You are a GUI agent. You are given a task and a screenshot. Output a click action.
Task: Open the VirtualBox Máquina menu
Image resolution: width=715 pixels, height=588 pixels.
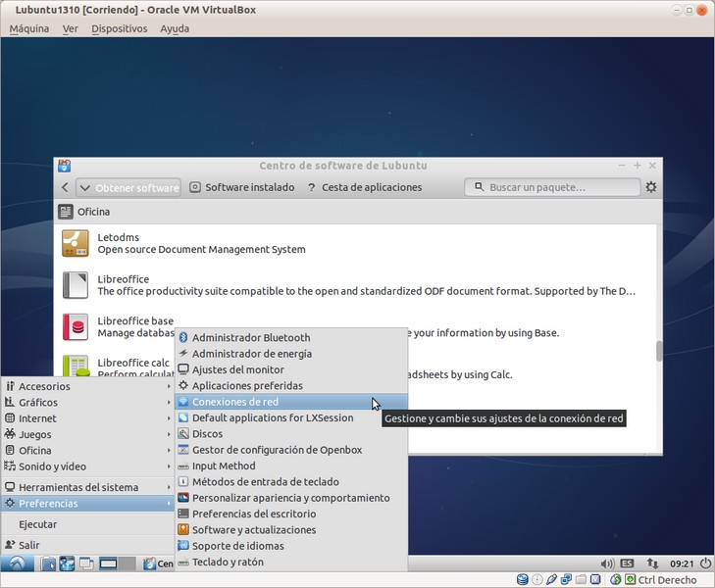29,28
